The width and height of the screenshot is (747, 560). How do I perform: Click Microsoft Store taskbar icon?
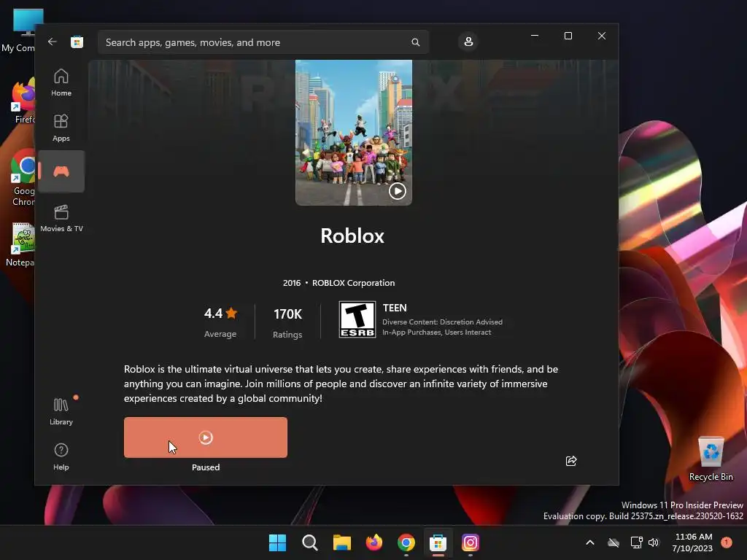pos(438,542)
